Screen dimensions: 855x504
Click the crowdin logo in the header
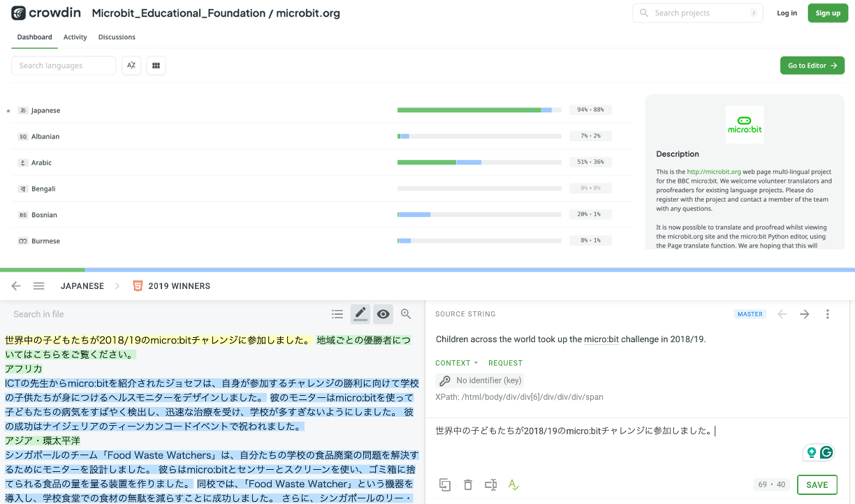point(47,13)
